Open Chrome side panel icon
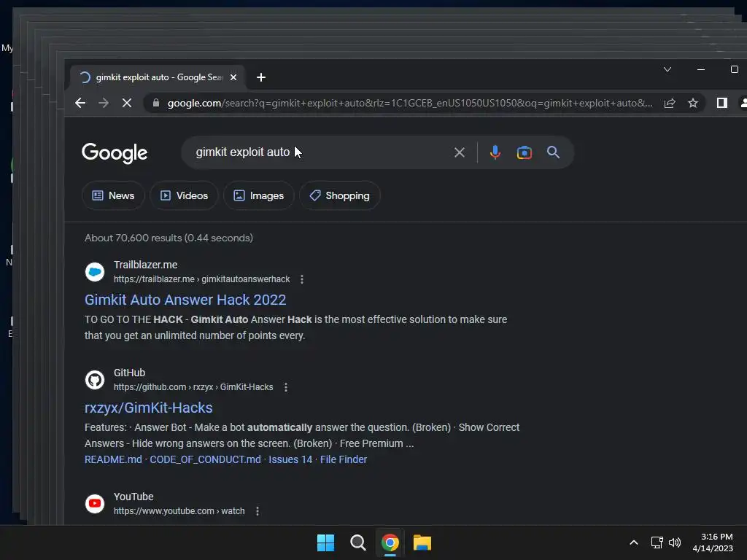 click(722, 103)
